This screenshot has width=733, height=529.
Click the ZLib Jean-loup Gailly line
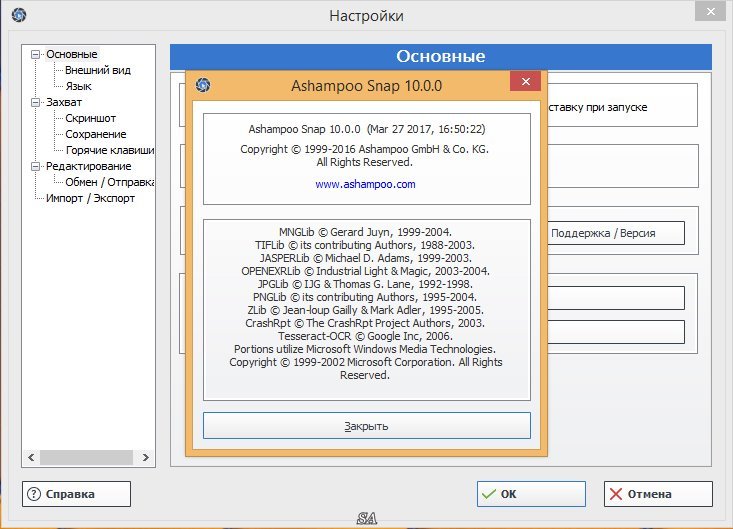click(x=366, y=310)
